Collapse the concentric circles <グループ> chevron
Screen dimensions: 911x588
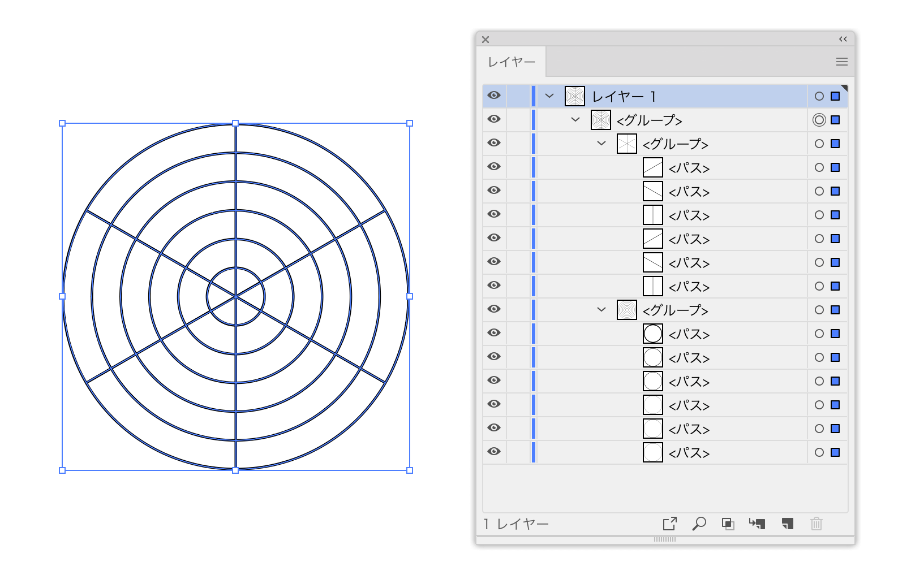point(601,310)
